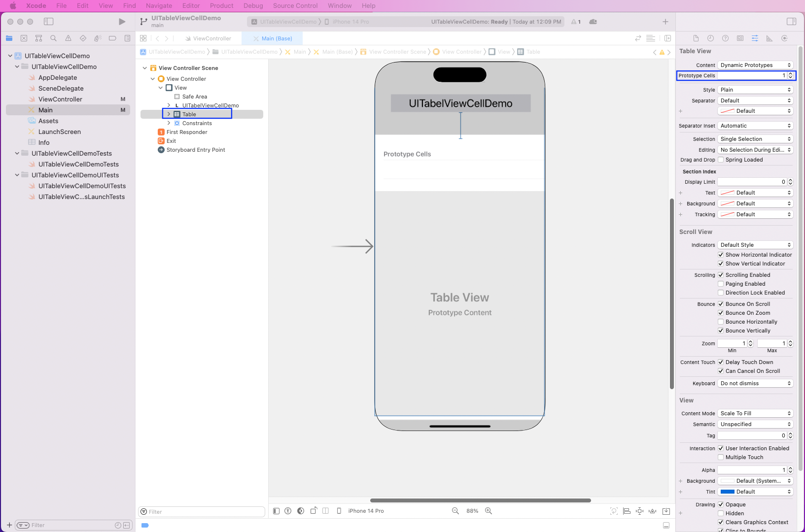Image resolution: width=805 pixels, height=532 pixels.
Task: Run the project with the play button
Action: coord(122,22)
